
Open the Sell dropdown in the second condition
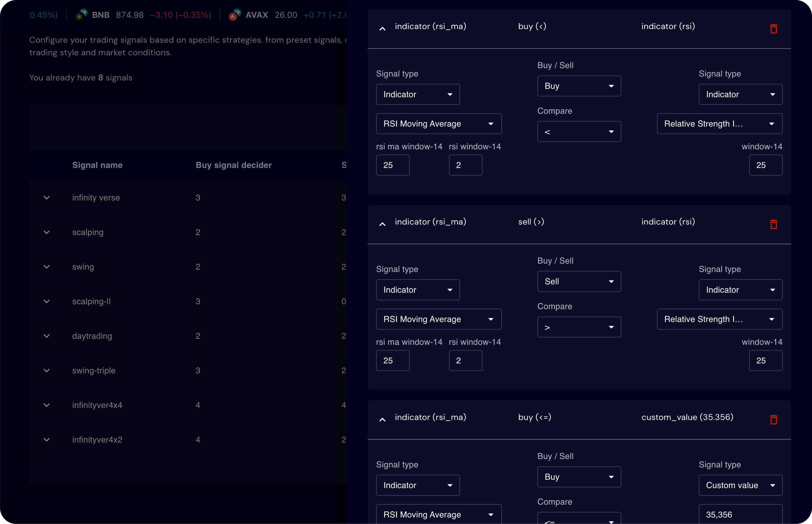click(x=579, y=281)
